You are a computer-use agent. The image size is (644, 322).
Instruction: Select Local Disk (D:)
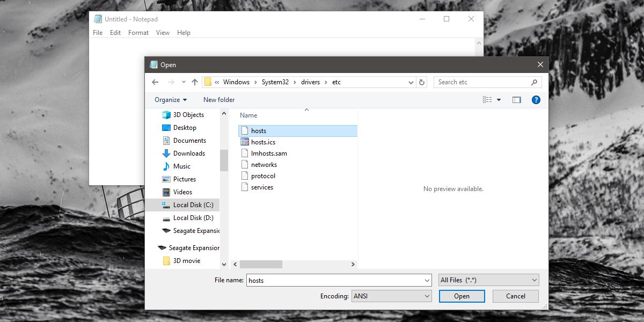click(x=193, y=218)
